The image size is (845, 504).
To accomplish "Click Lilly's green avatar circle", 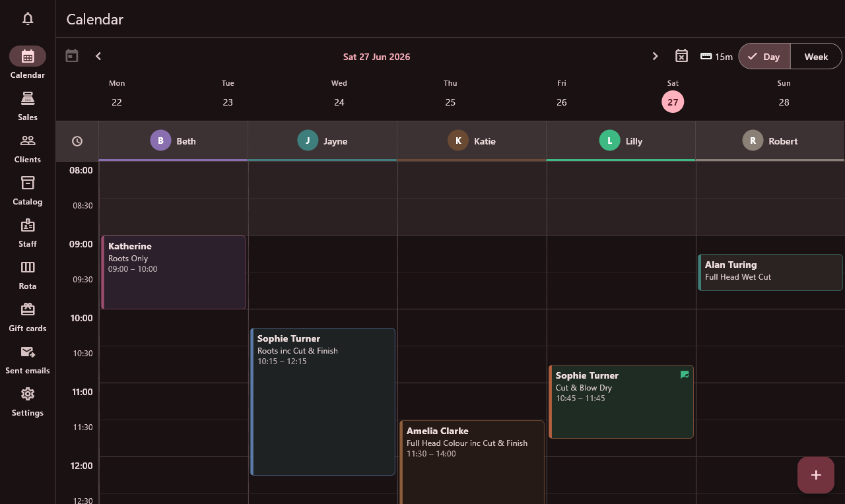I will 610,141.
